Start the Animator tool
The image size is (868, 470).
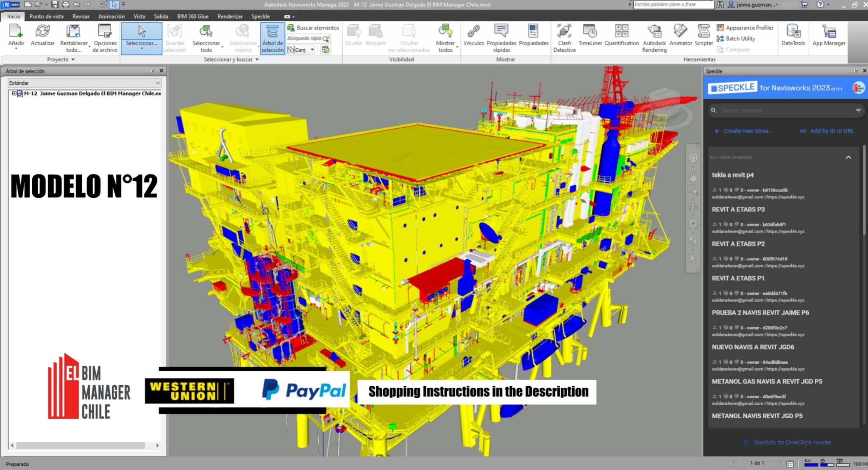click(680, 37)
